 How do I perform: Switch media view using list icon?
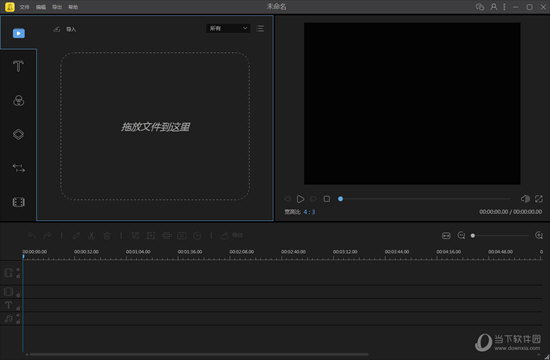pos(260,28)
